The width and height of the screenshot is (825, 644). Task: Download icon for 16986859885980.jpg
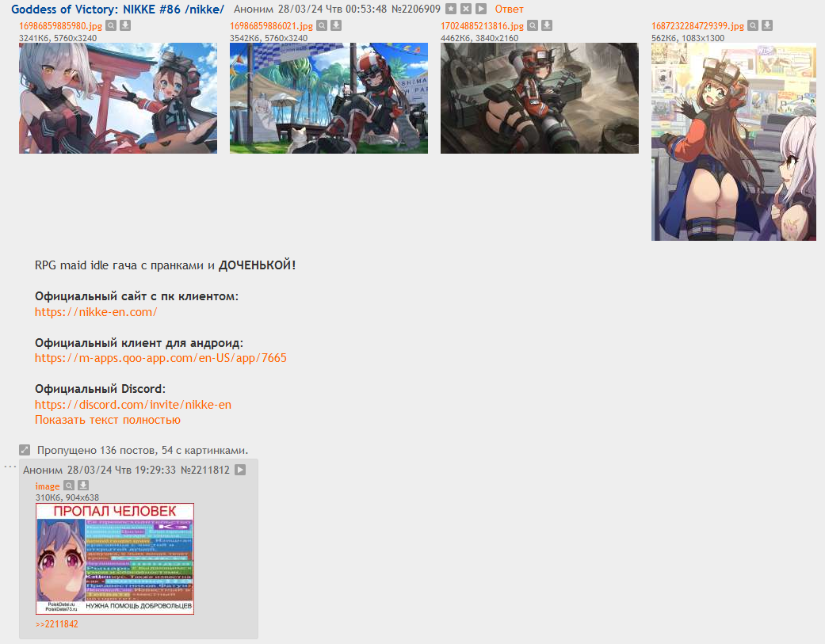[125, 25]
